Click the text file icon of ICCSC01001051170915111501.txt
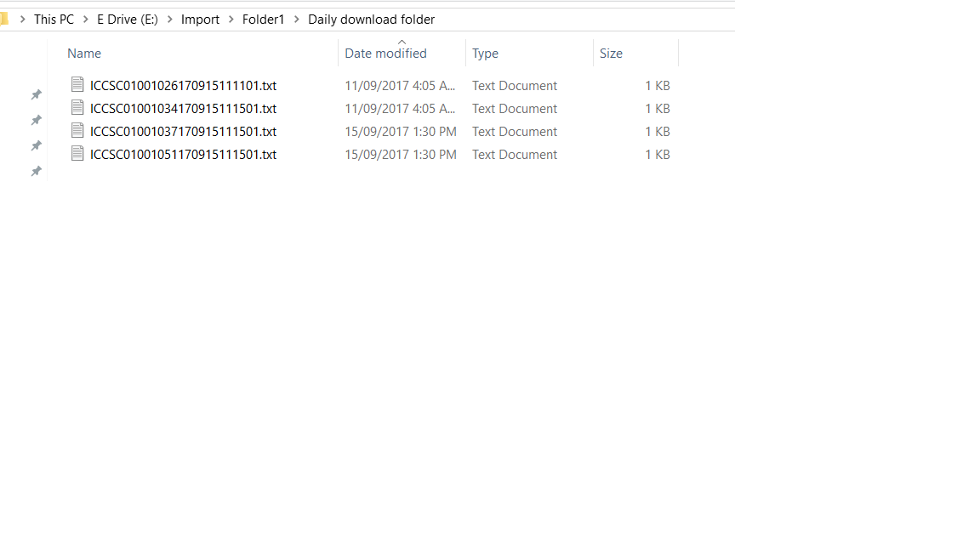 77,154
